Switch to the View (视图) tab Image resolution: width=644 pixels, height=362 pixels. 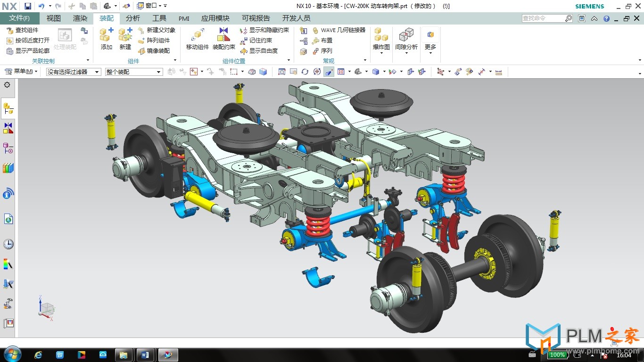coord(54,18)
